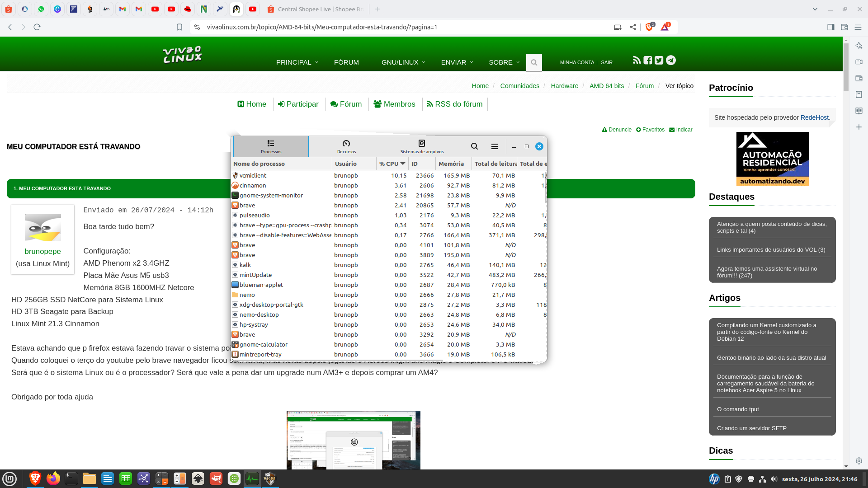Screen dimensions: 868x488
Task: Click the site search magnifier button
Action: [x=534, y=62]
